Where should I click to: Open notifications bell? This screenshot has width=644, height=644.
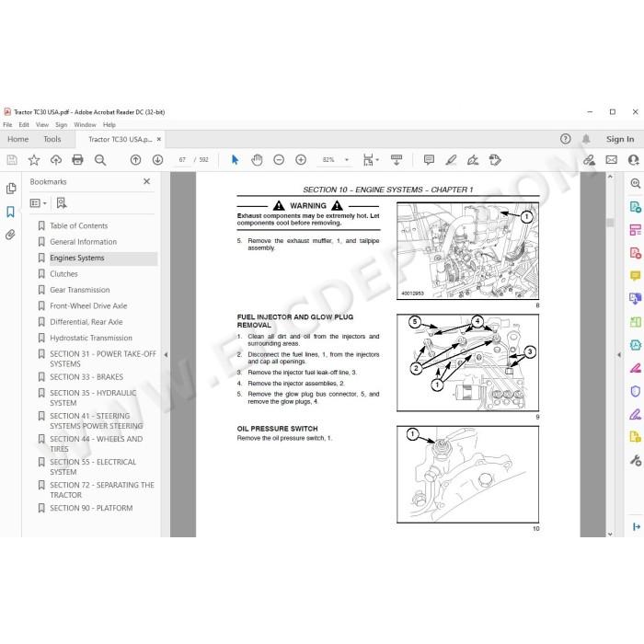coord(586,139)
